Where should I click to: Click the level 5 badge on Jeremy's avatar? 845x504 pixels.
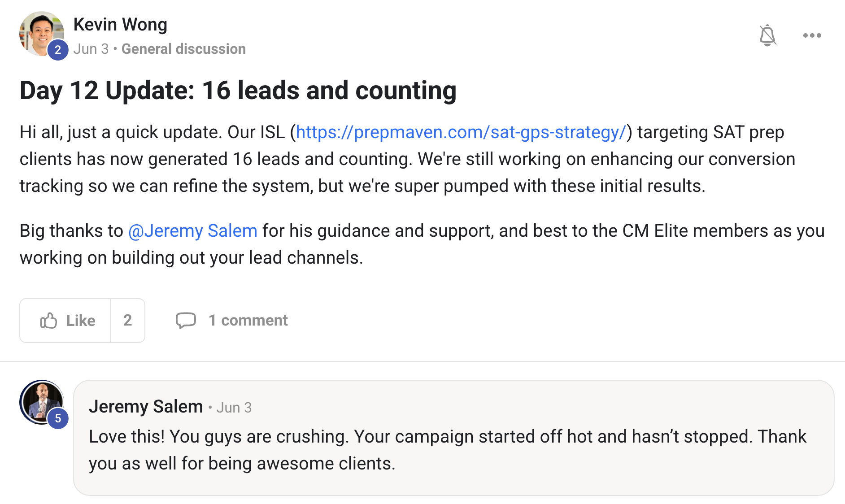click(x=58, y=418)
